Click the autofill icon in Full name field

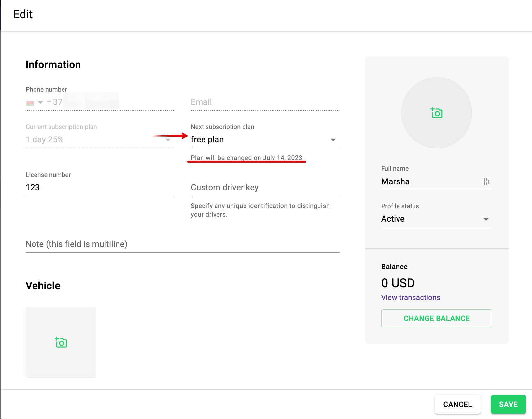point(487,182)
